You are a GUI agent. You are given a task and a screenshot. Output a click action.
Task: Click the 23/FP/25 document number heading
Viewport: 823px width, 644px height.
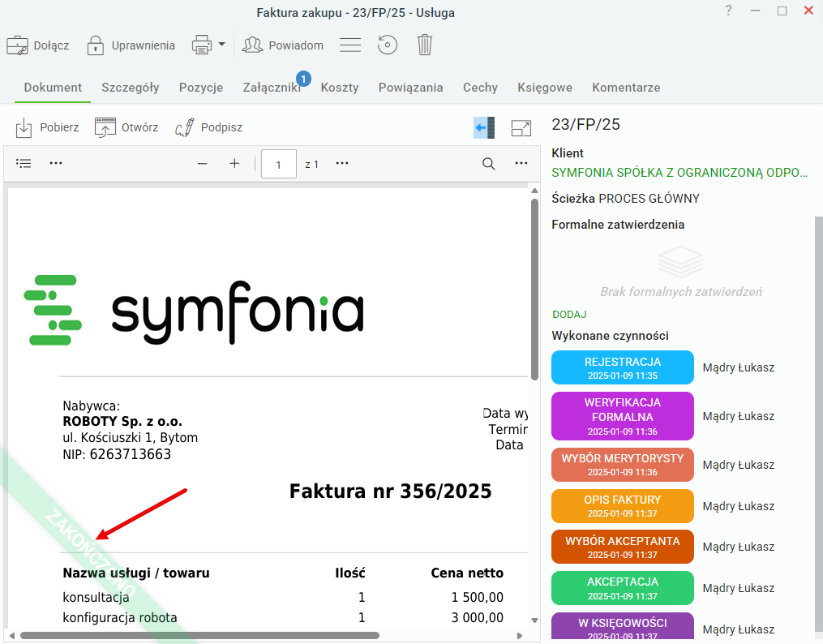585,124
